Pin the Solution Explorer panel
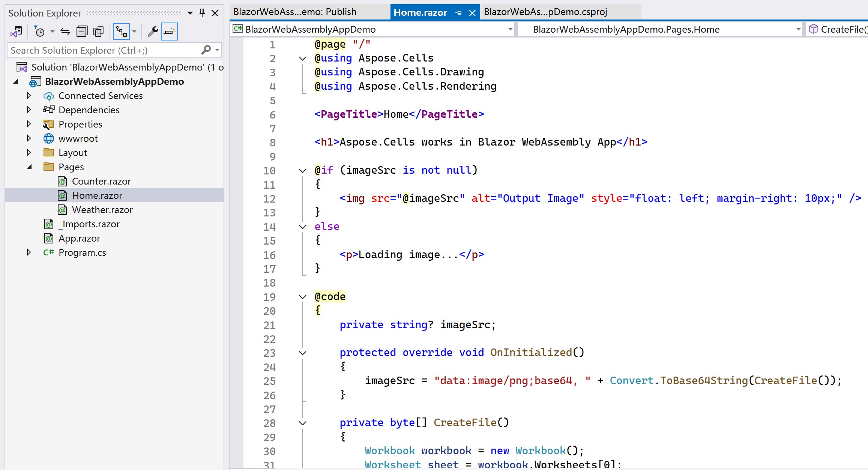868x470 pixels. [x=203, y=13]
